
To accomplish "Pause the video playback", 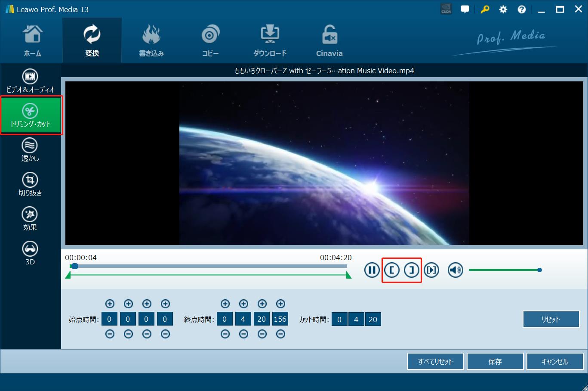I will pos(372,270).
